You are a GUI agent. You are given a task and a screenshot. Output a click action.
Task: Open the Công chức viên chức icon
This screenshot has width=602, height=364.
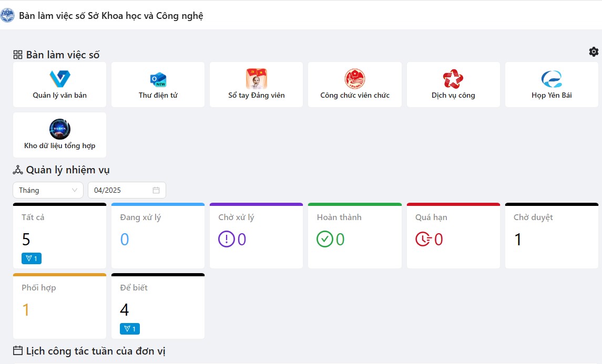pyautogui.click(x=354, y=79)
